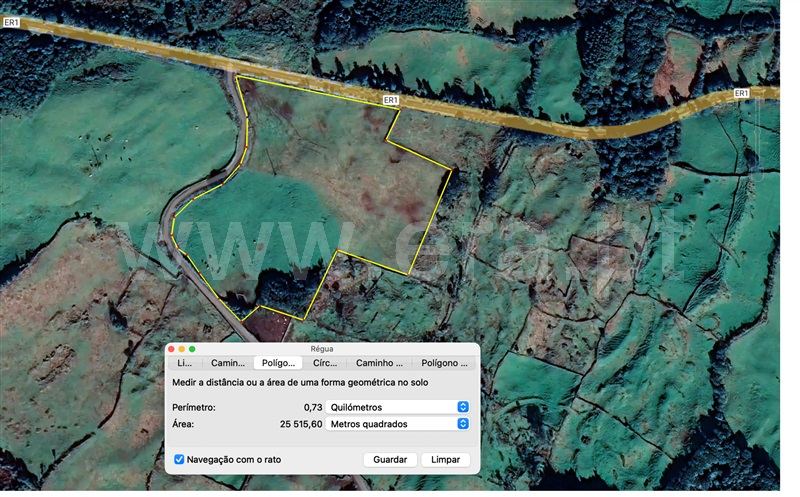
Task: Minimize the Régua window with yellow button
Action: (181, 349)
